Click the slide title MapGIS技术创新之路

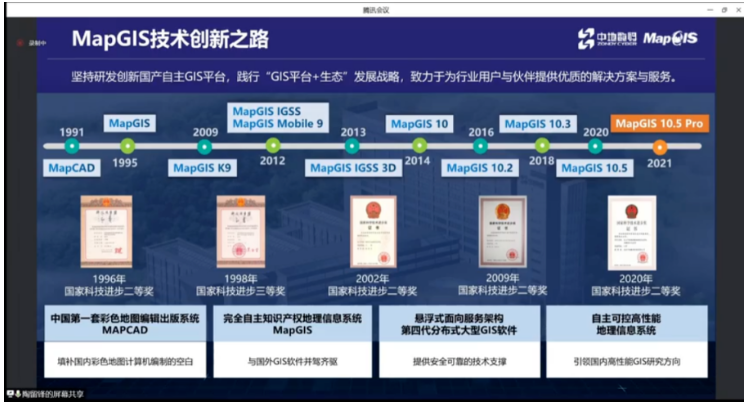tap(170, 39)
